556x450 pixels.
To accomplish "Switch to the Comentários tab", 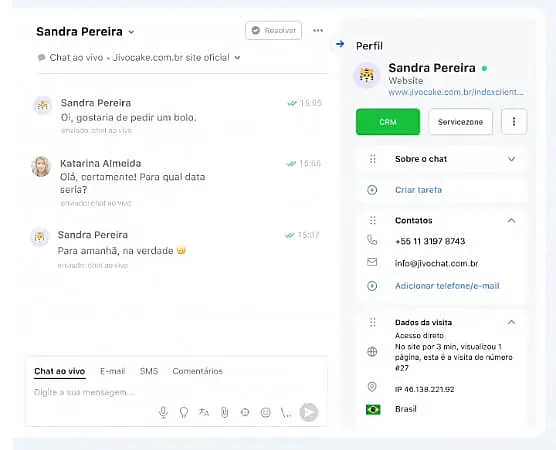I will (x=198, y=371).
